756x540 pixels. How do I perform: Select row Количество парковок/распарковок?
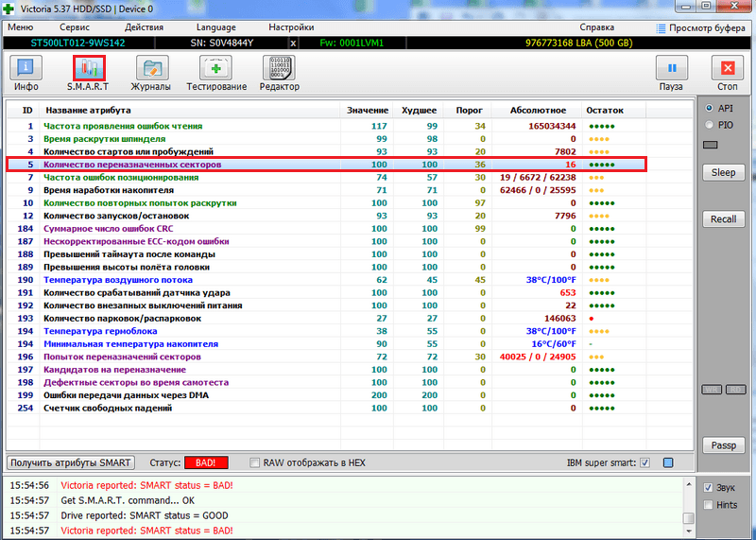coord(326,319)
